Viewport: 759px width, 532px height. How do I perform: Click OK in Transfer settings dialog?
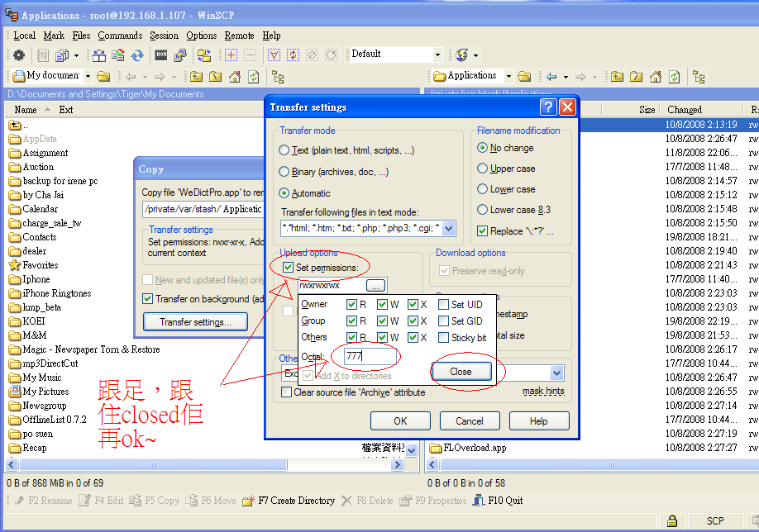point(400,421)
